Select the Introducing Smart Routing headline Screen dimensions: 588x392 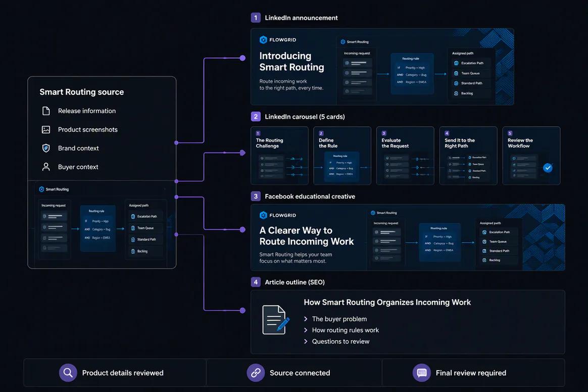tap(292, 62)
